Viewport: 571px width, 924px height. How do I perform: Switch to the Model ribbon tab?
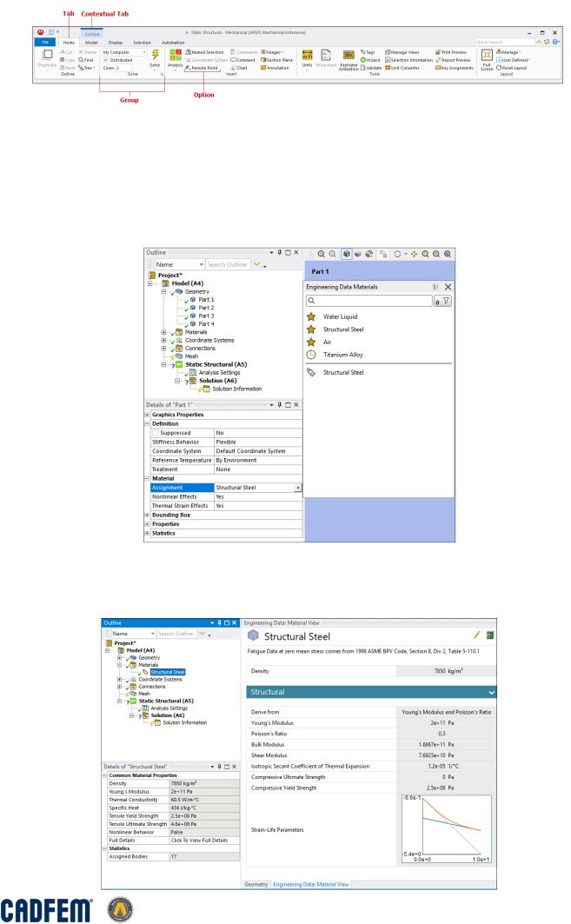click(x=91, y=43)
